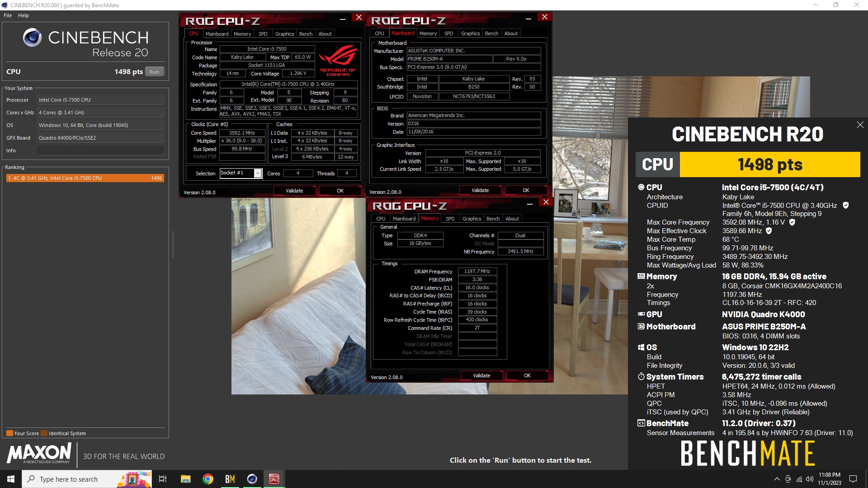The height and width of the screenshot is (488, 868).
Task: Open the volume tray icon
Action: pos(809,479)
